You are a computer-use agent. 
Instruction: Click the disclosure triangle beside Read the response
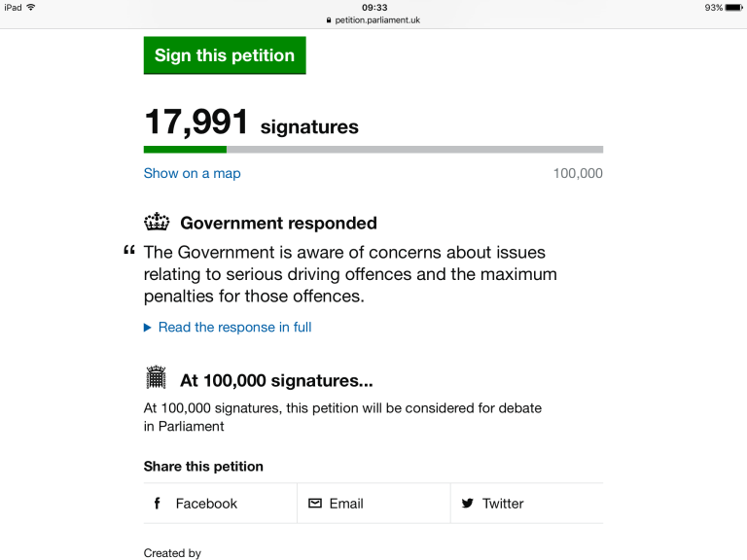(148, 328)
